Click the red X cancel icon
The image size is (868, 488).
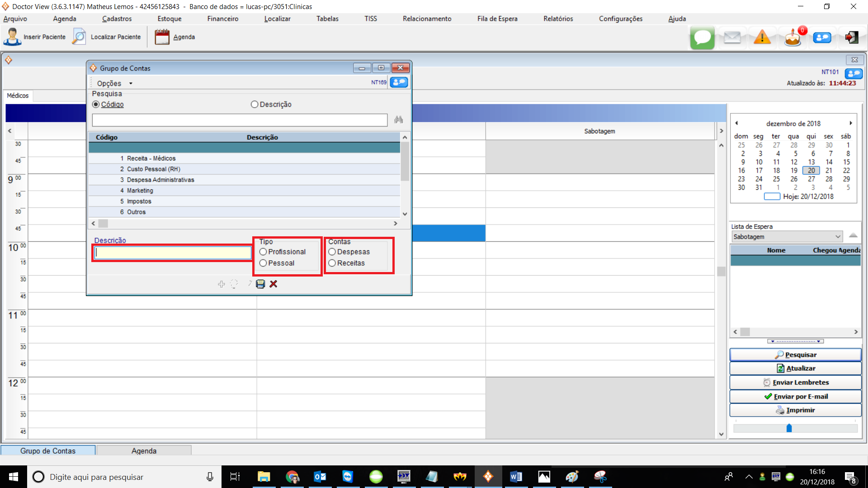pos(274,284)
